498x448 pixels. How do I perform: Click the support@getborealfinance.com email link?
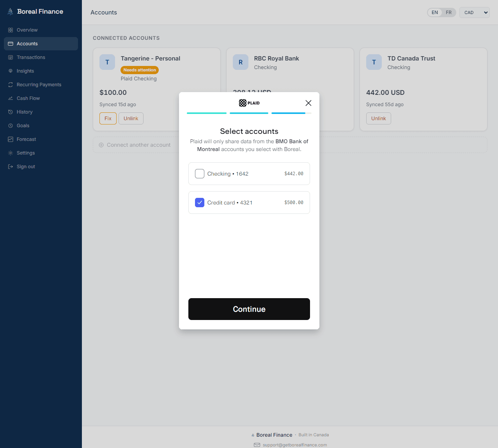295,445
